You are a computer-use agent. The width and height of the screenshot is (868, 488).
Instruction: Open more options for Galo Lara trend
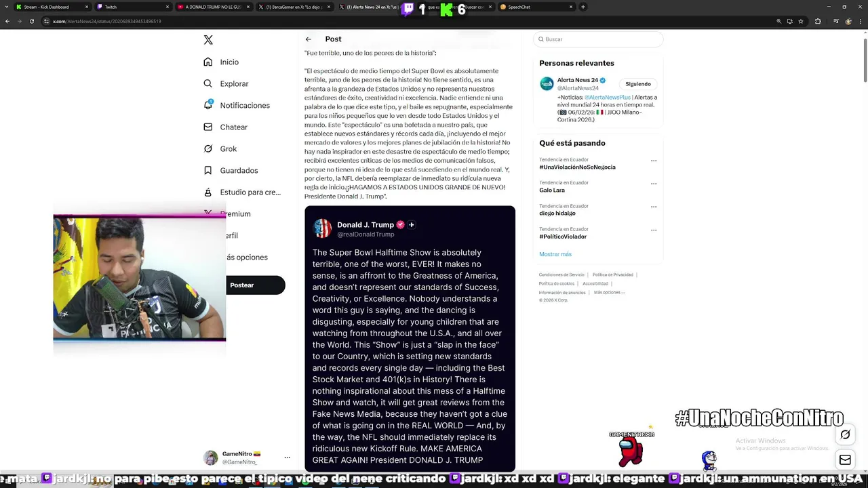click(654, 184)
